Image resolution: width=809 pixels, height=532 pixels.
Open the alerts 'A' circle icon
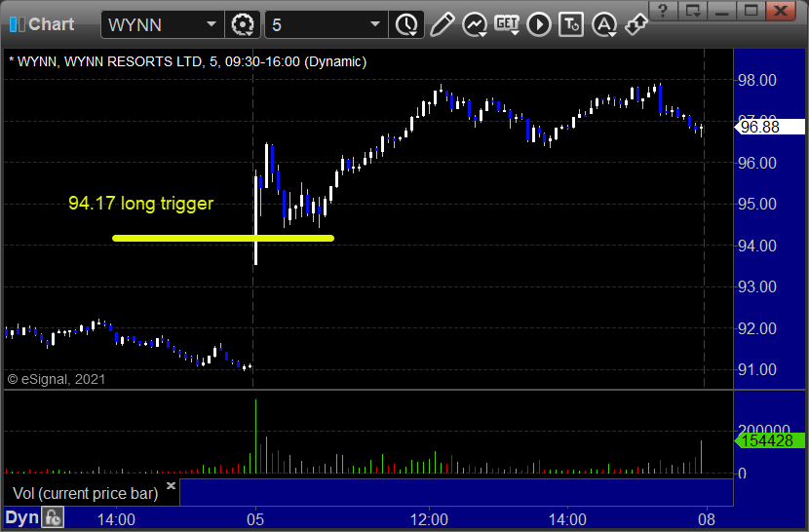click(604, 24)
